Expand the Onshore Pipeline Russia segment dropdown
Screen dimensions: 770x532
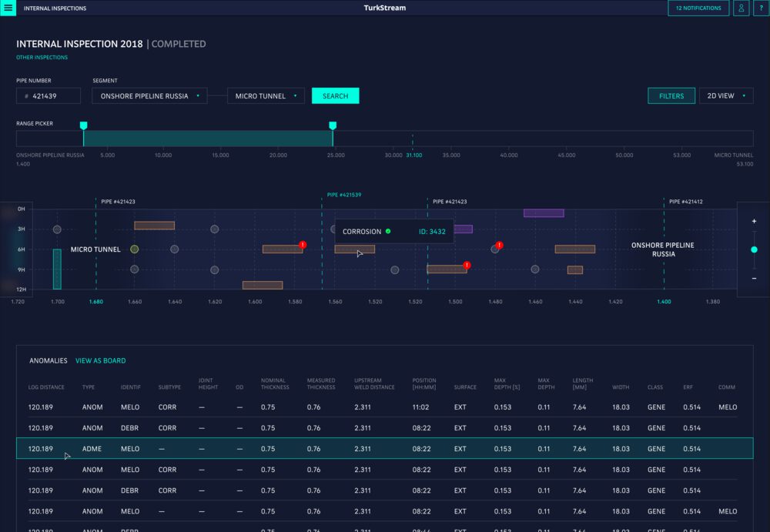[x=149, y=96]
